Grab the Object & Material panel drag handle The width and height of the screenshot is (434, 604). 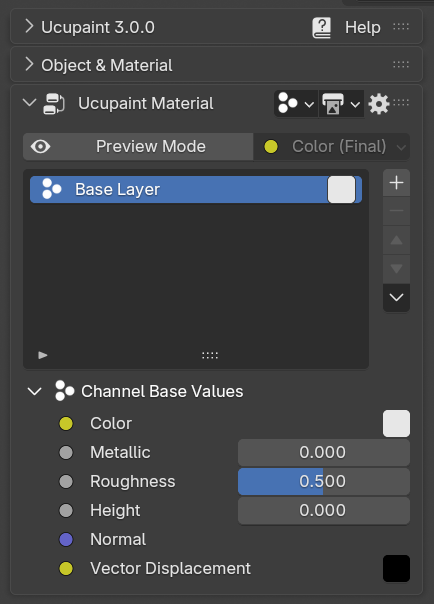(x=401, y=64)
